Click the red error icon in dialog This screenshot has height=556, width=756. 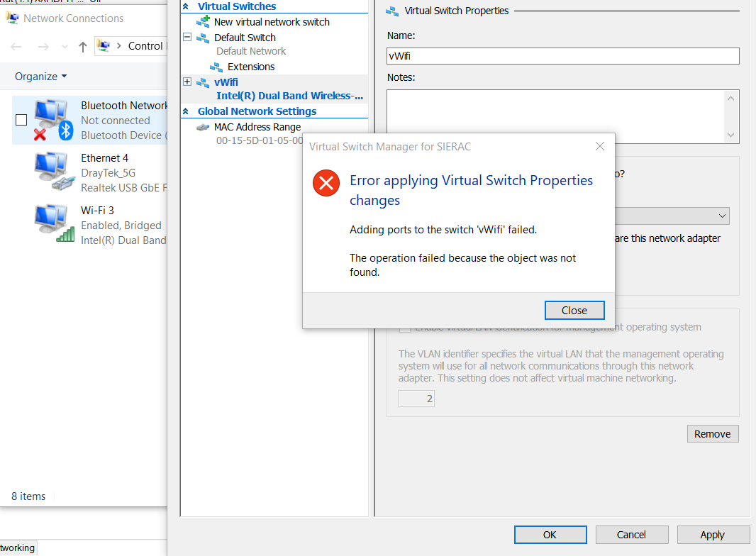pos(326,183)
